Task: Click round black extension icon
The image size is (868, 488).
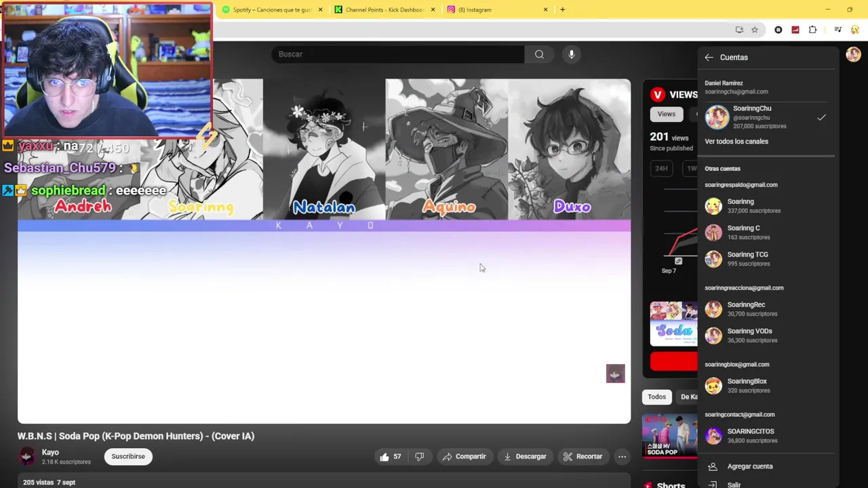Action: tap(778, 30)
